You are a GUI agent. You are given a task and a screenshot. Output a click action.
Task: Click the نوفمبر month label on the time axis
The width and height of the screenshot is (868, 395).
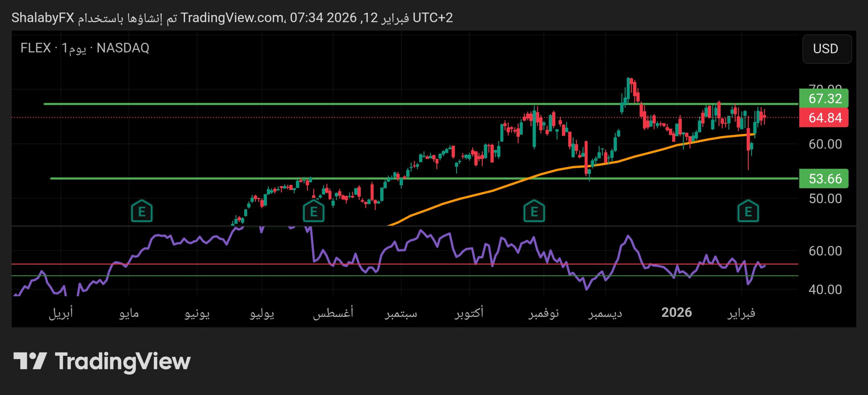coord(543,312)
